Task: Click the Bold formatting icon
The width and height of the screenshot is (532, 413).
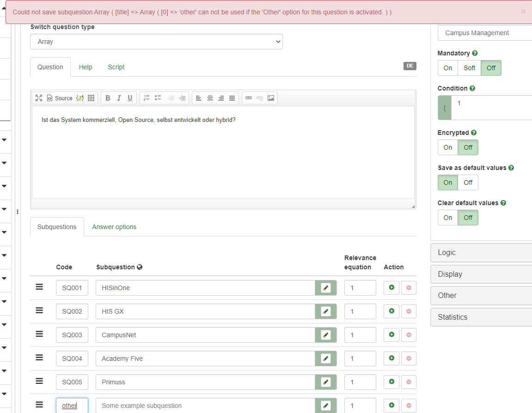Action: click(108, 98)
